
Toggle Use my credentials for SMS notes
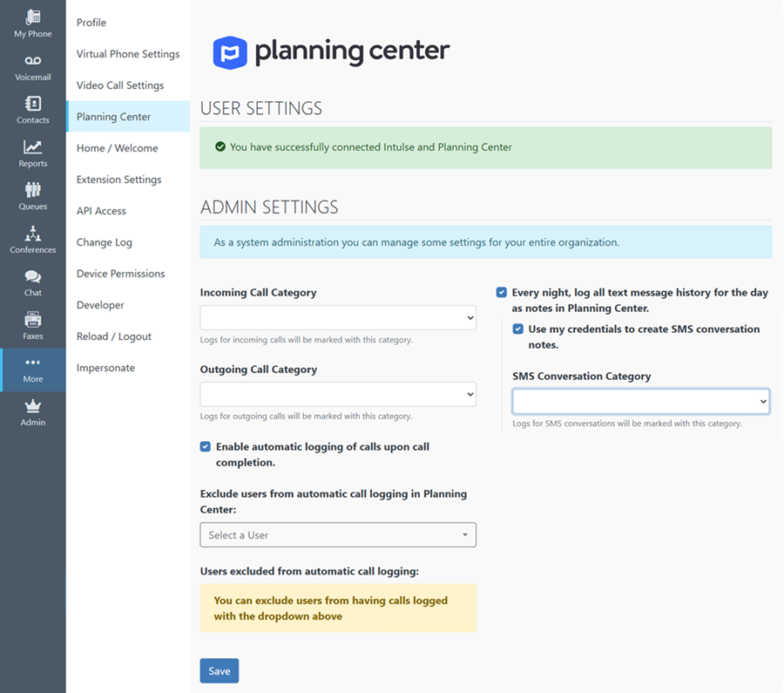[518, 329]
